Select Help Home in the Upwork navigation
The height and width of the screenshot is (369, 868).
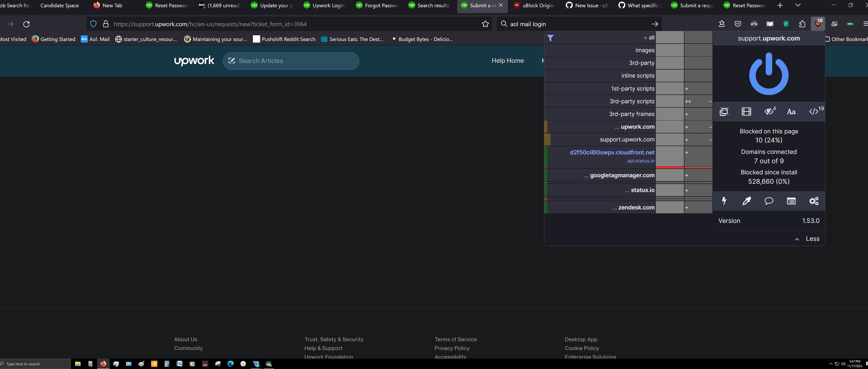(x=507, y=61)
